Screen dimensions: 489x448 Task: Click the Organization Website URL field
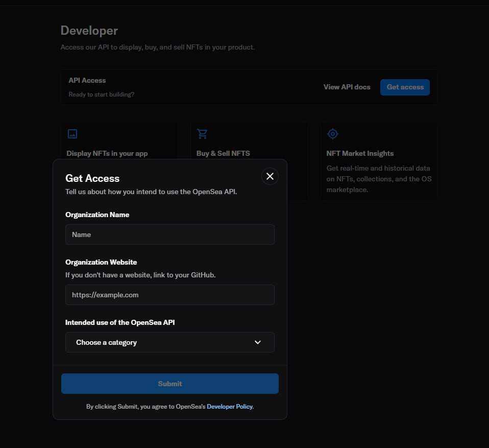[x=169, y=295]
